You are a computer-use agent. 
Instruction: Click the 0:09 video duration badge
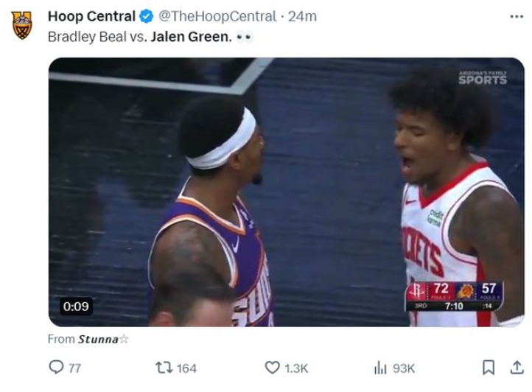coord(77,306)
